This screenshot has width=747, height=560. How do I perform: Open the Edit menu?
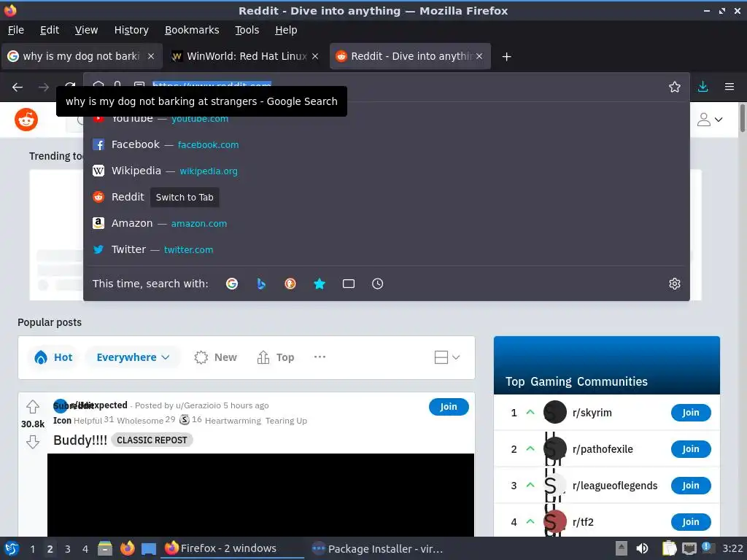[x=50, y=30]
